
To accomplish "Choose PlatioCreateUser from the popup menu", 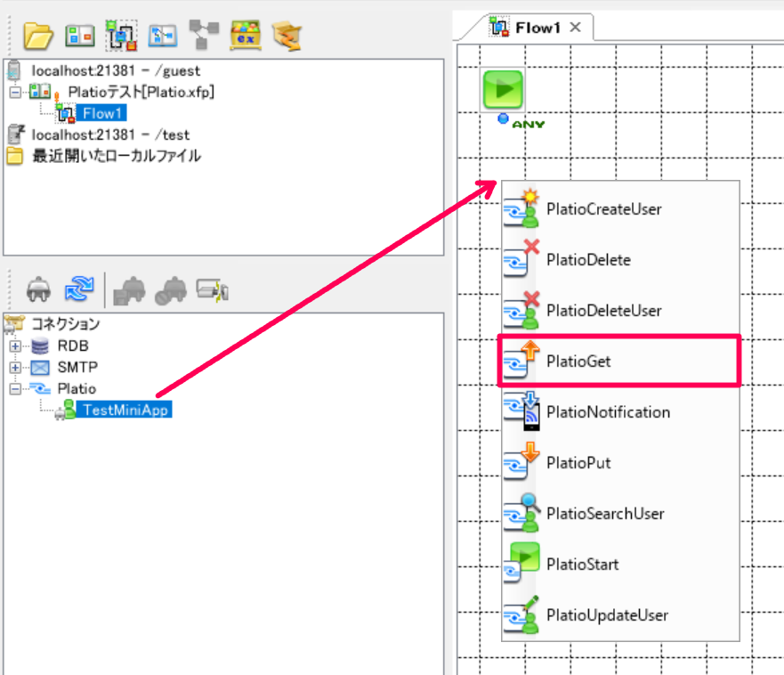I will [620, 208].
